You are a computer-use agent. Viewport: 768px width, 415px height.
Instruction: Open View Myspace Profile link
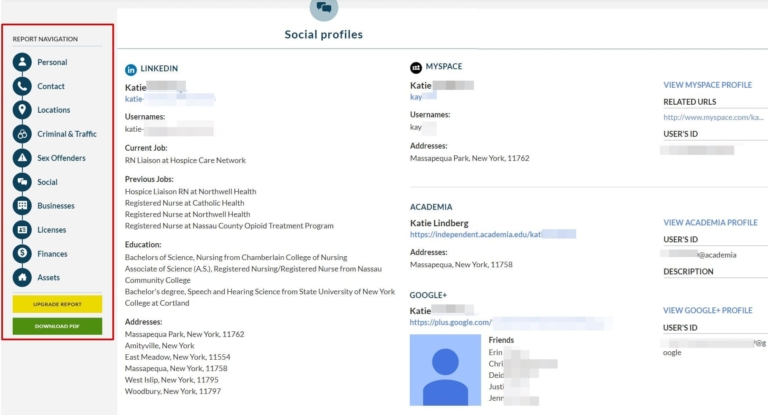[707, 85]
